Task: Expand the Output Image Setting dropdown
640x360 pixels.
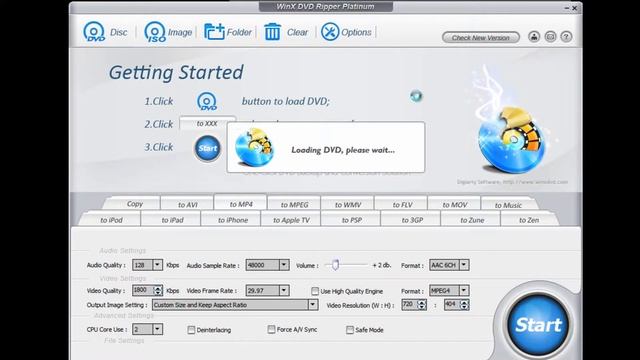Action: pyautogui.click(x=313, y=304)
